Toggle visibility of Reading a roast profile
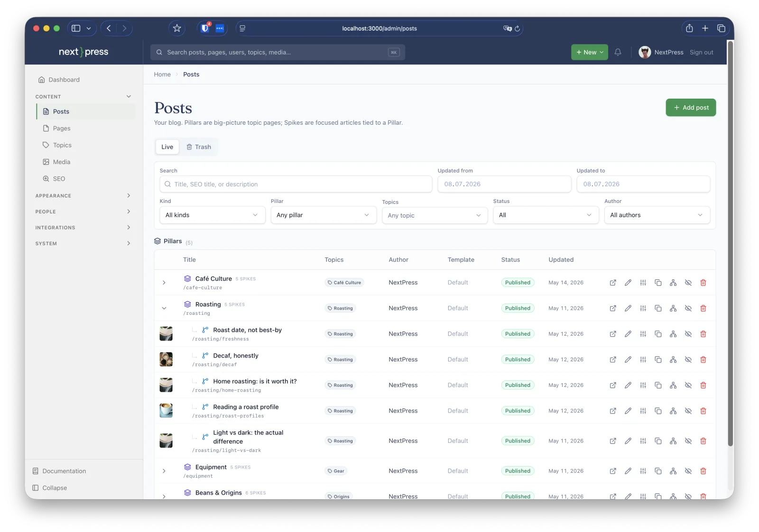This screenshot has width=759, height=532. pos(688,411)
